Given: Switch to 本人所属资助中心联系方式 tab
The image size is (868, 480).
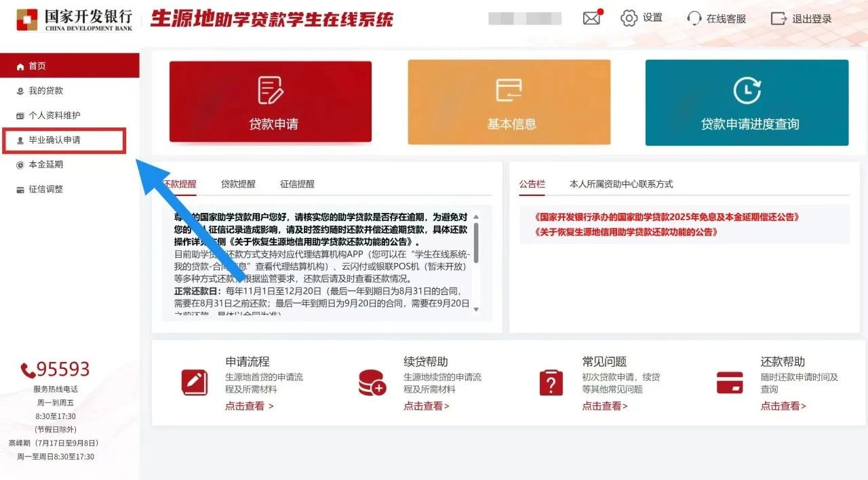Looking at the screenshot, I should tap(621, 184).
